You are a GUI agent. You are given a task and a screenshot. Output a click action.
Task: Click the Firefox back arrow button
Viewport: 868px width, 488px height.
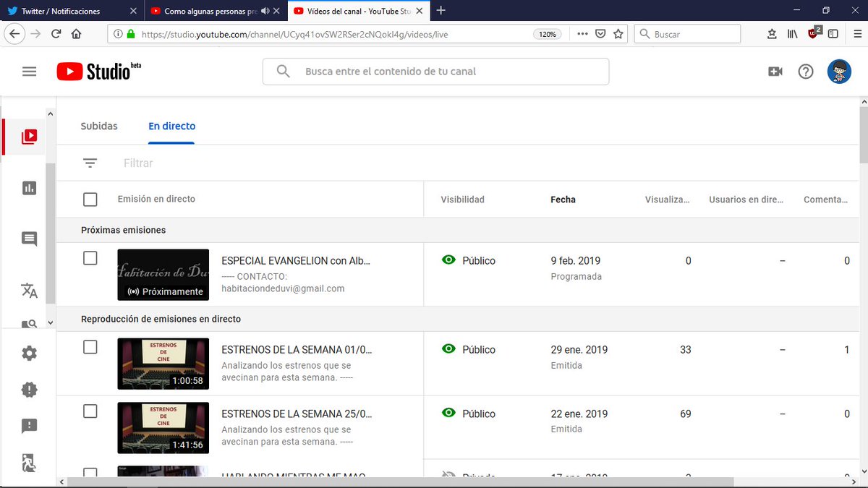[x=14, y=34]
